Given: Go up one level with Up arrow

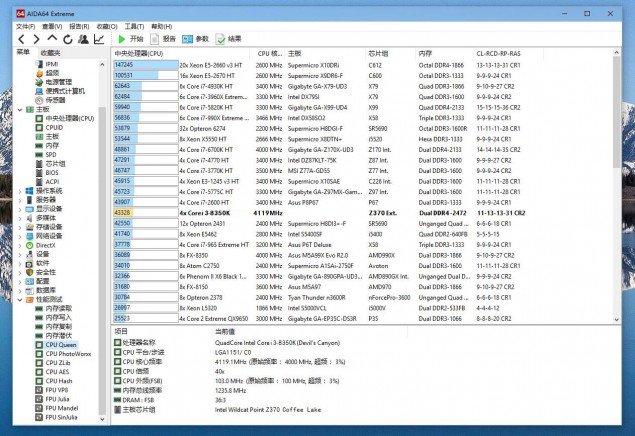Looking at the screenshot, I should pos(52,38).
